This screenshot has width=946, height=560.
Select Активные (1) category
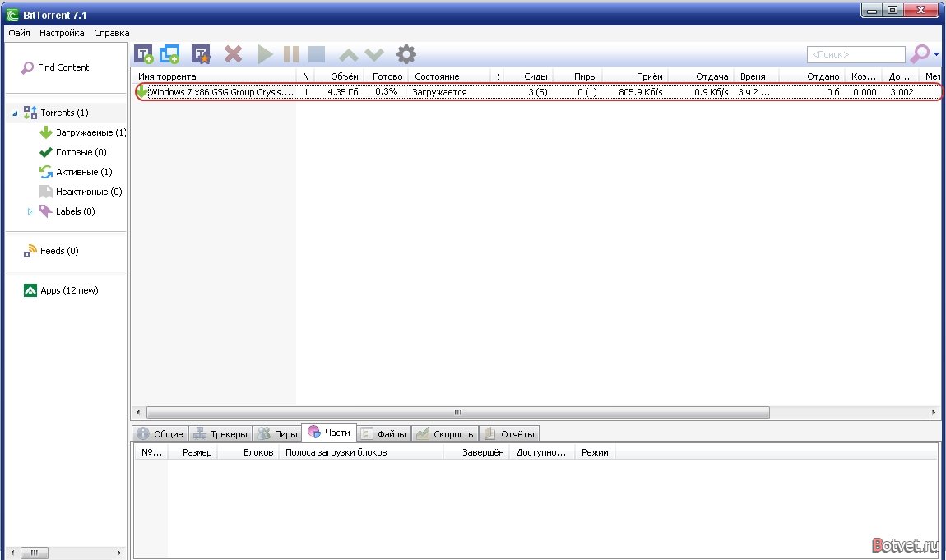point(84,173)
